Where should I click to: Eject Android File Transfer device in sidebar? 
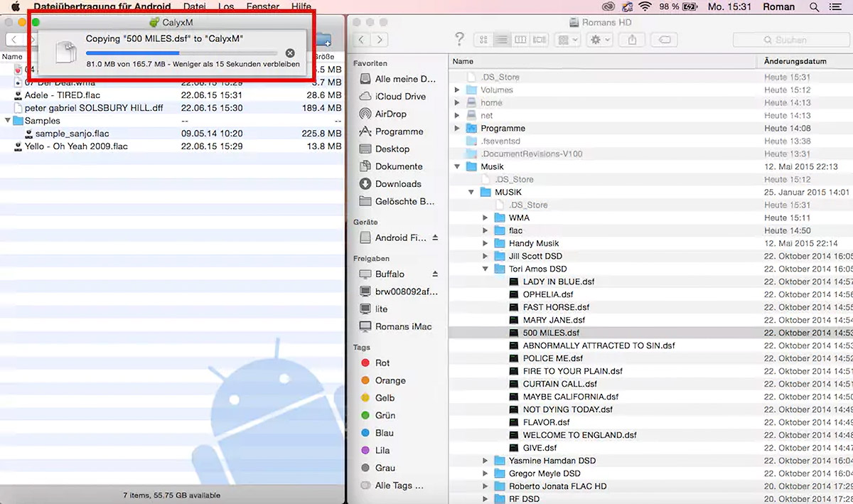[435, 237]
